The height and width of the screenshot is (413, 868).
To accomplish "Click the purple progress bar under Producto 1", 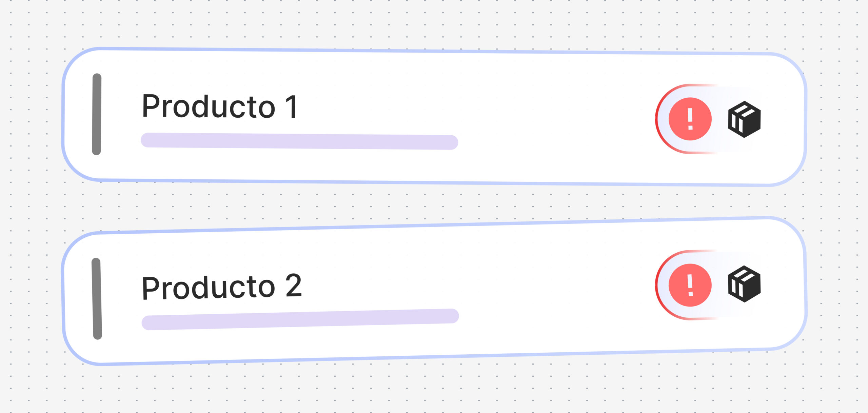I will (299, 141).
